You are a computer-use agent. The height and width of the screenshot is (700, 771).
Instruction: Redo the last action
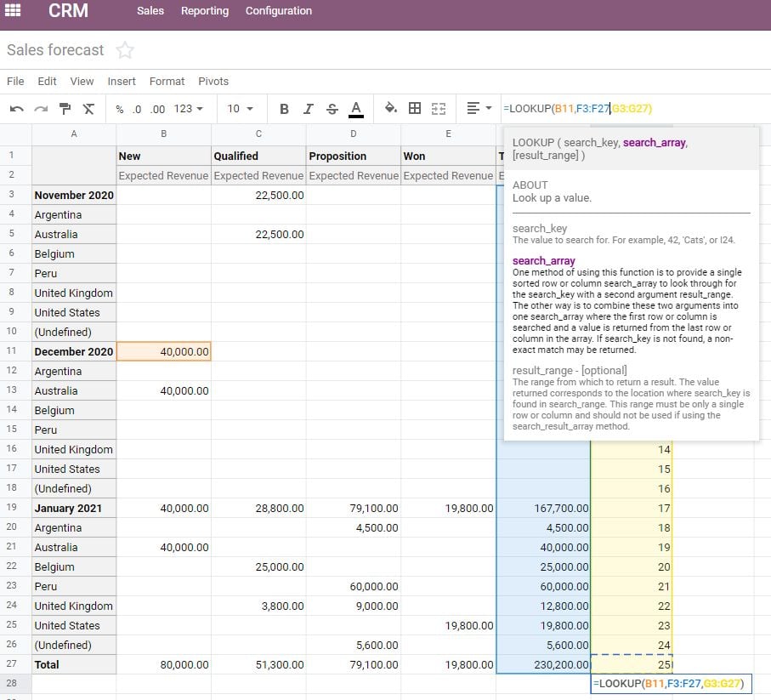pyautogui.click(x=39, y=109)
